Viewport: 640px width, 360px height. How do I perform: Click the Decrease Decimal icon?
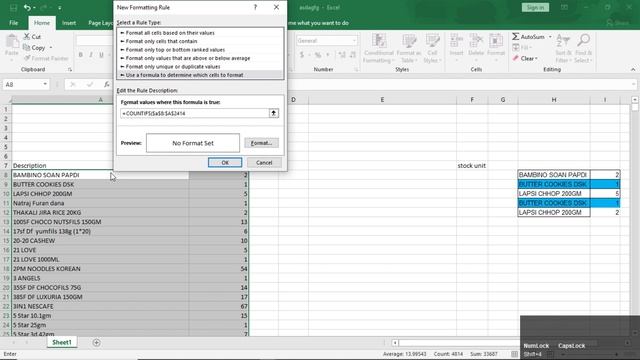coord(353,55)
